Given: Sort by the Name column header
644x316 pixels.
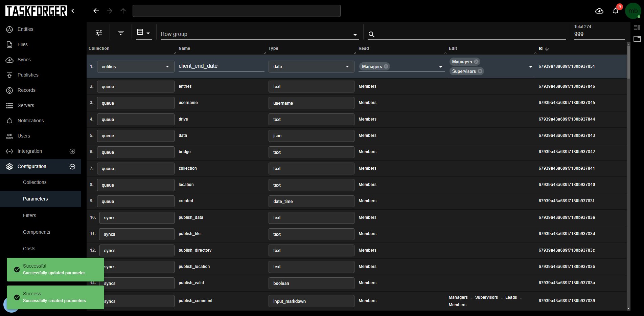Looking at the screenshot, I should [x=184, y=48].
